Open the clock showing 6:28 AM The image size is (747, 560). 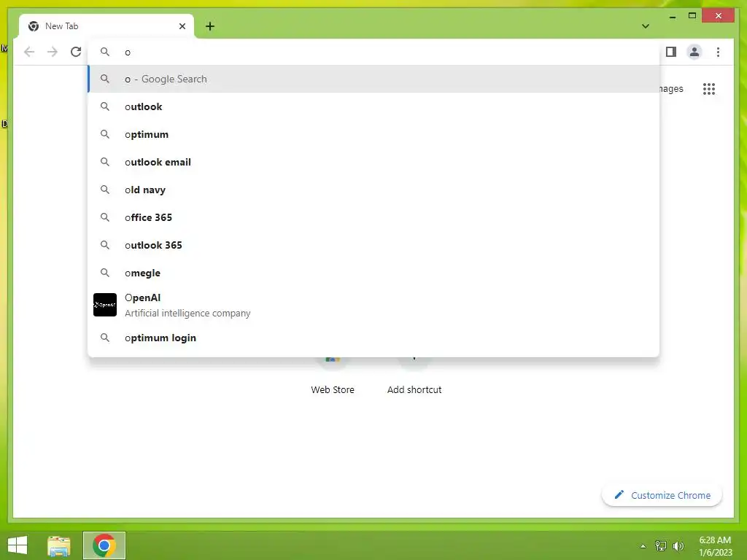pyautogui.click(x=715, y=546)
